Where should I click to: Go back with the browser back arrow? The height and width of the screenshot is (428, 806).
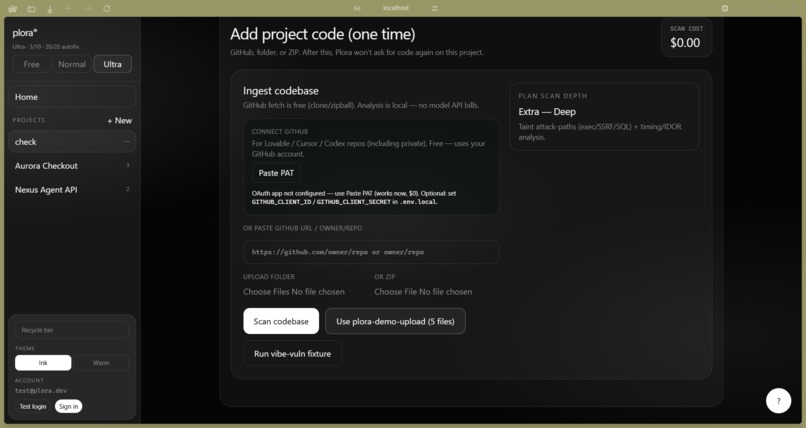point(69,9)
